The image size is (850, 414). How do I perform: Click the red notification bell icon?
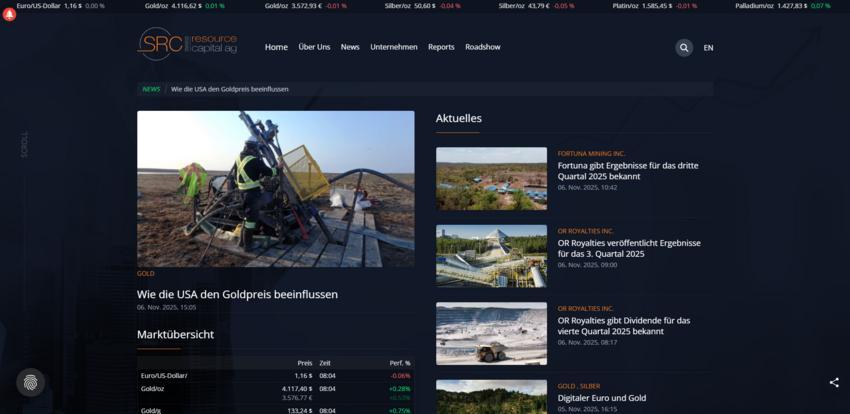(10, 15)
